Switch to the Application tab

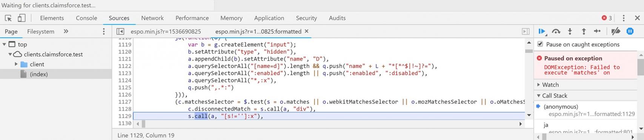click(x=269, y=18)
